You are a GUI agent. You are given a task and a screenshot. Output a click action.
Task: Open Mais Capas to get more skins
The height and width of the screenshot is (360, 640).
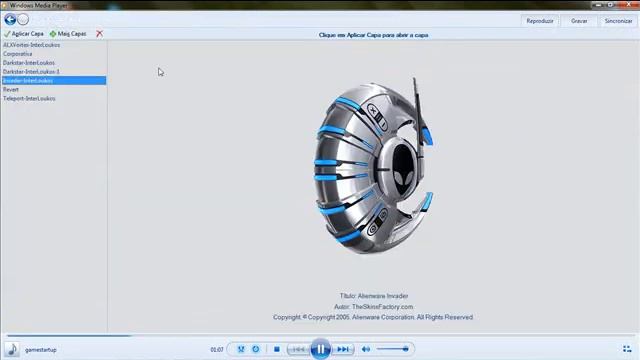[x=68, y=34]
